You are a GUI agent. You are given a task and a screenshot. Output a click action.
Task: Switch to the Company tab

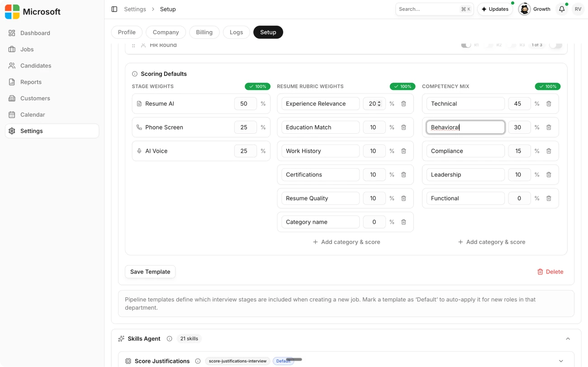(166, 32)
